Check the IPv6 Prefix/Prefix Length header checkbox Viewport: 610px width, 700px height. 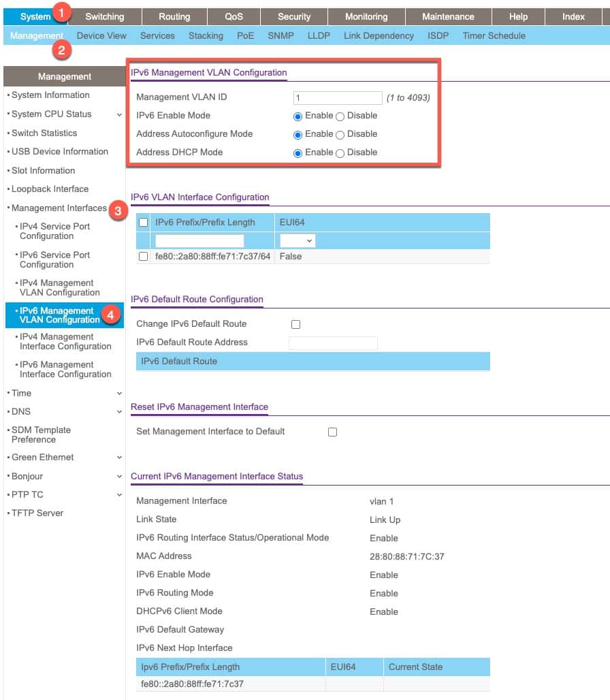tap(143, 222)
